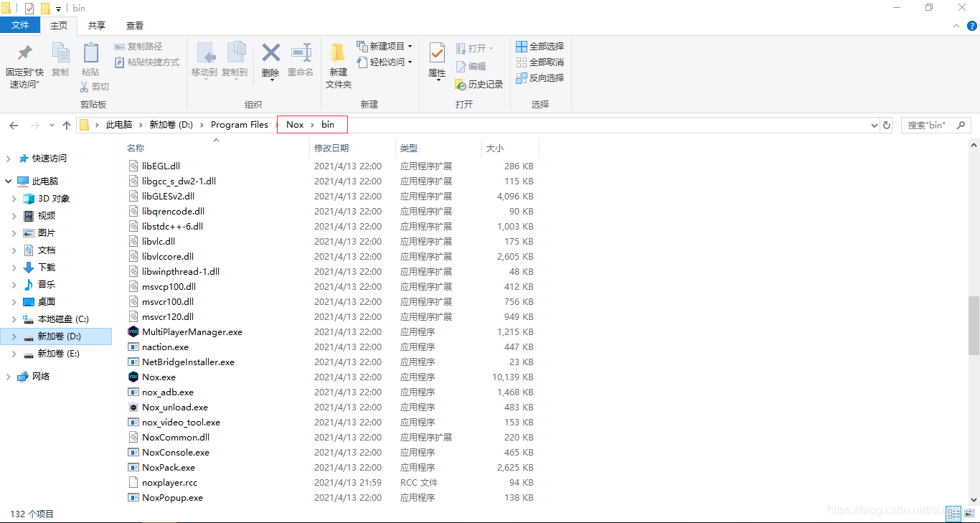
Task: Click Select none in the ribbon
Action: (540, 62)
